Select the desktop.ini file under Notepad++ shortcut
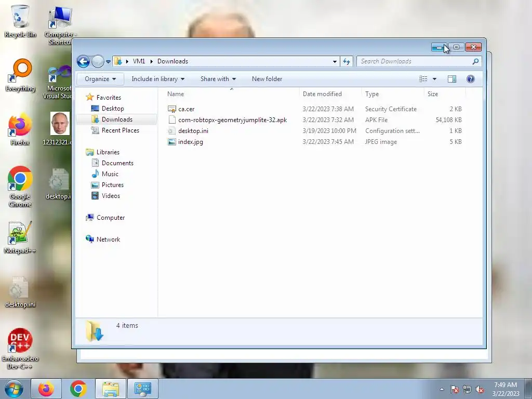532x399 pixels. (20, 292)
